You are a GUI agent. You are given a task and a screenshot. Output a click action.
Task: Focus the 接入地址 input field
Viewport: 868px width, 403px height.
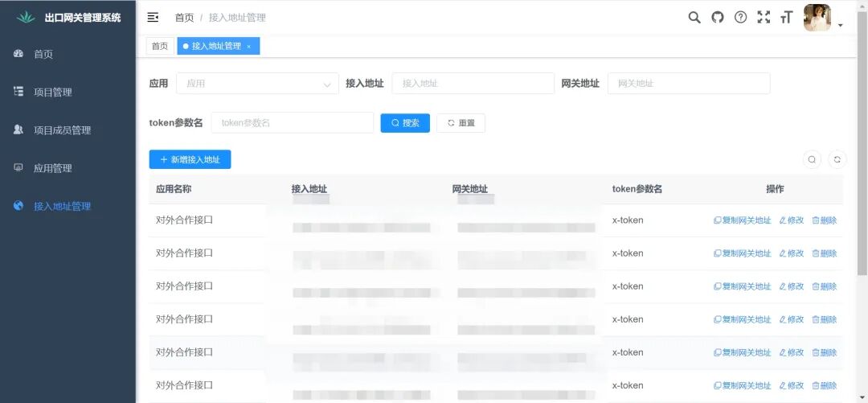coord(473,84)
